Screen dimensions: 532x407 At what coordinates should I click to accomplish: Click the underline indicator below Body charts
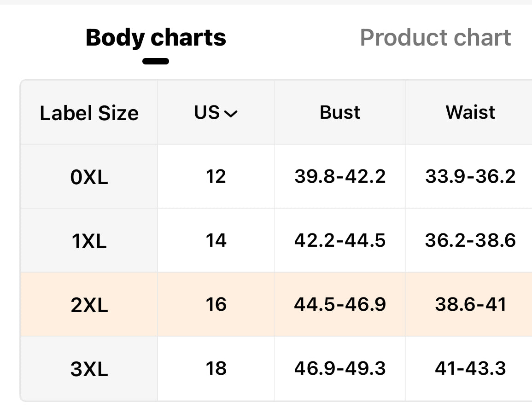pos(156,61)
